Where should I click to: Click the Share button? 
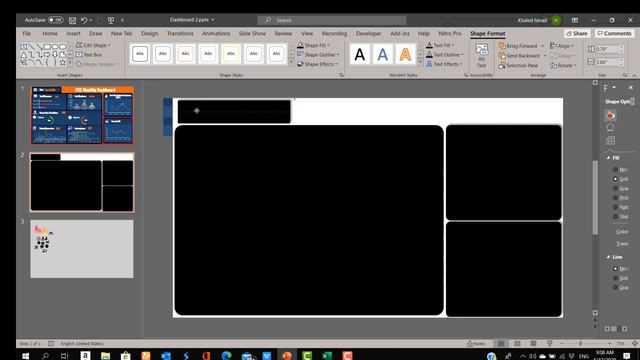(x=577, y=33)
